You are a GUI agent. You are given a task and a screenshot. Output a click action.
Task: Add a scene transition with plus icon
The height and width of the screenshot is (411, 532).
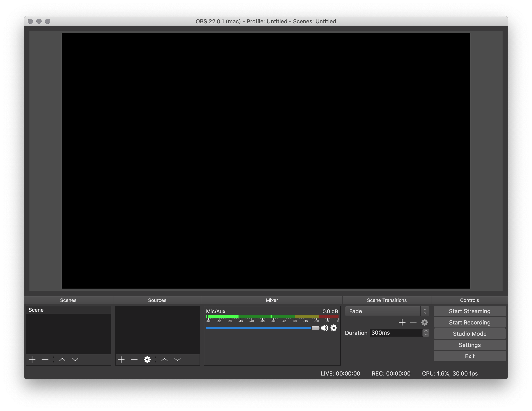tap(402, 322)
